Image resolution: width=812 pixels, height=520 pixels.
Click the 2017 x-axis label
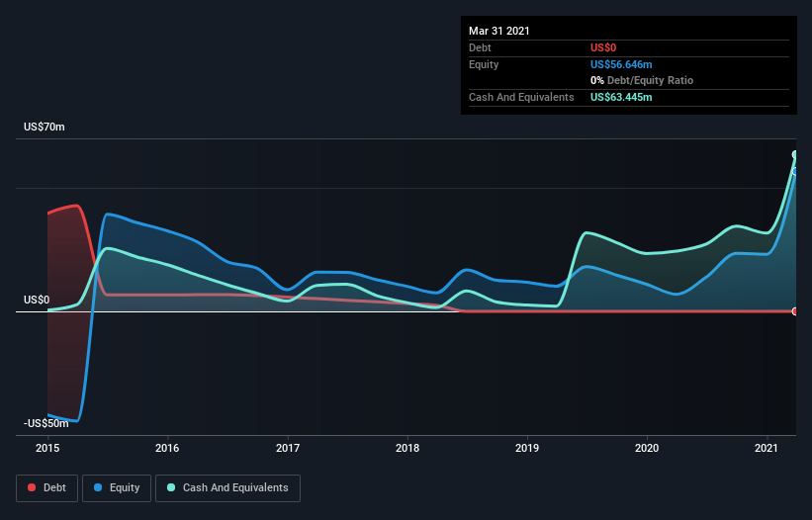pyautogui.click(x=288, y=448)
